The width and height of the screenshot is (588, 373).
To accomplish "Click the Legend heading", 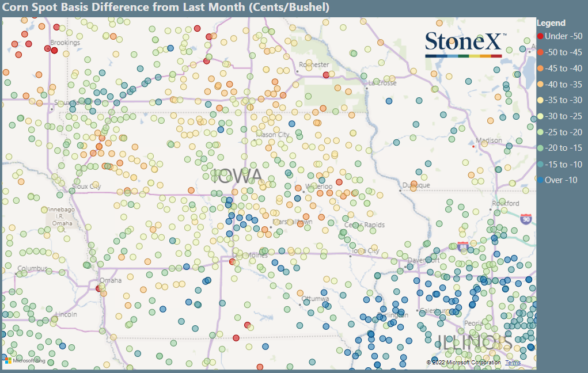I will 551,23.
